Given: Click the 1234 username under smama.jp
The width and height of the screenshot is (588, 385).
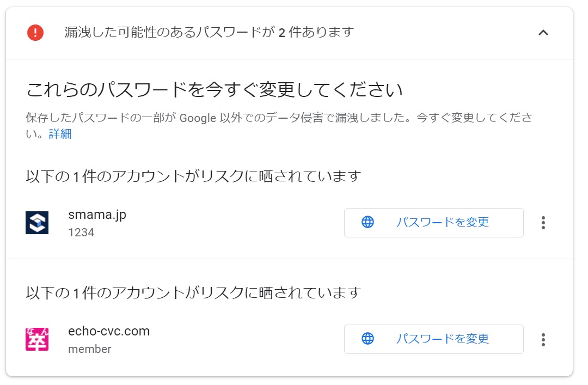Looking at the screenshot, I should pyautogui.click(x=81, y=233).
